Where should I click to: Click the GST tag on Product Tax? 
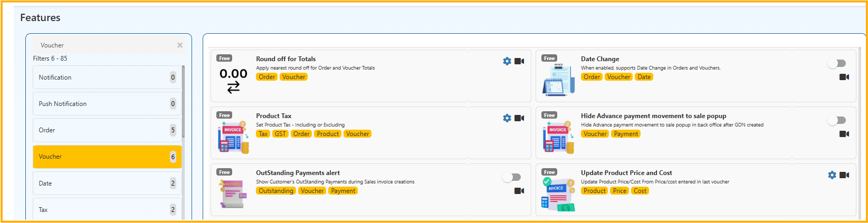click(x=280, y=134)
